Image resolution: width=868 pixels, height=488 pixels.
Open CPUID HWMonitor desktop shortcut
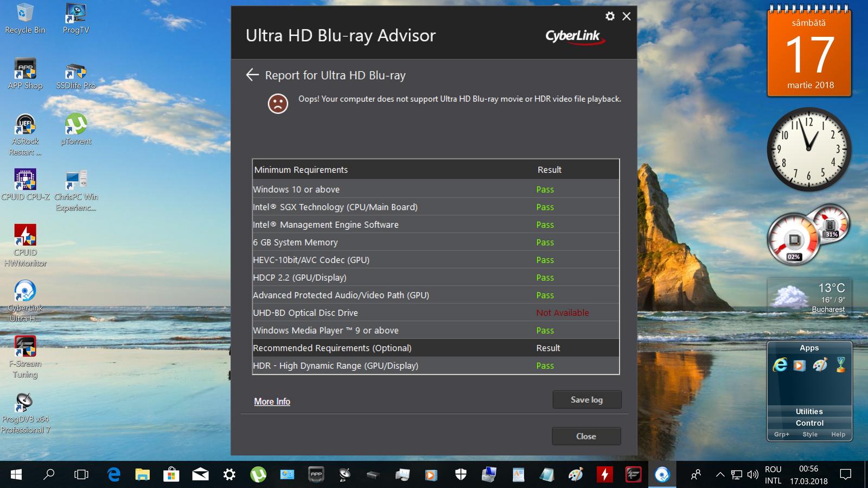tap(25, 246)
